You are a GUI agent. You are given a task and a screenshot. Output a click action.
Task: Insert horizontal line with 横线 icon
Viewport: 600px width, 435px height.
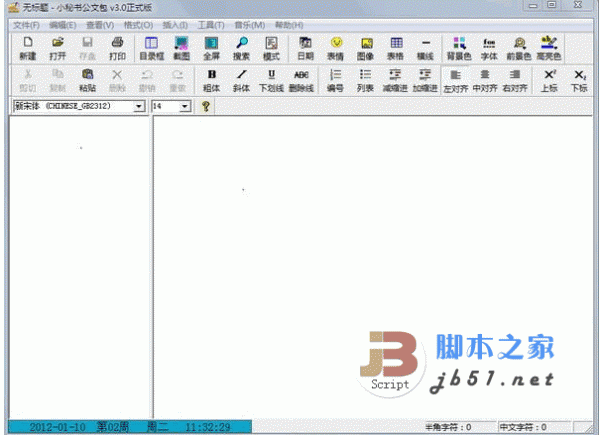(x=425, y=48)
